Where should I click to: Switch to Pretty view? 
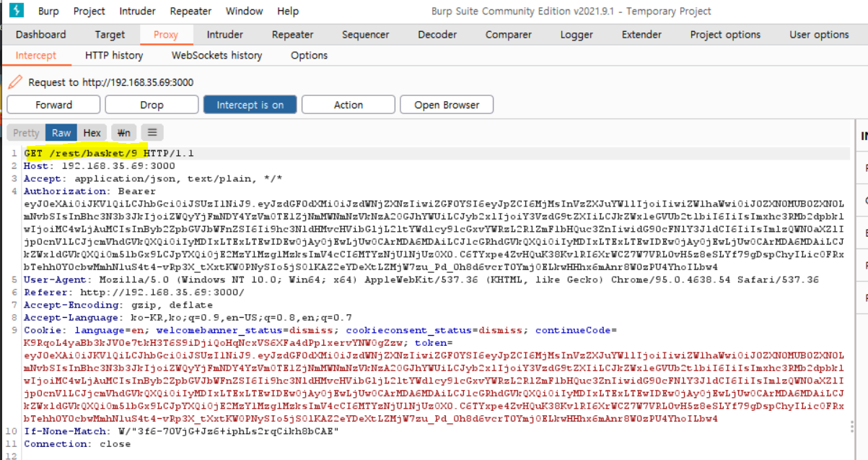point(26,133)
